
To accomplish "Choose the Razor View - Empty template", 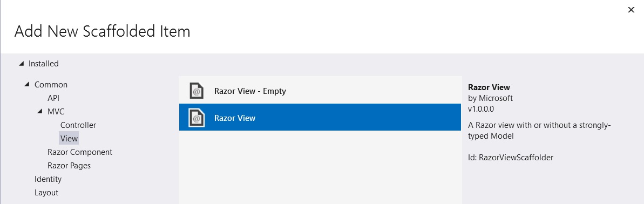I will [x=320, y=91].
